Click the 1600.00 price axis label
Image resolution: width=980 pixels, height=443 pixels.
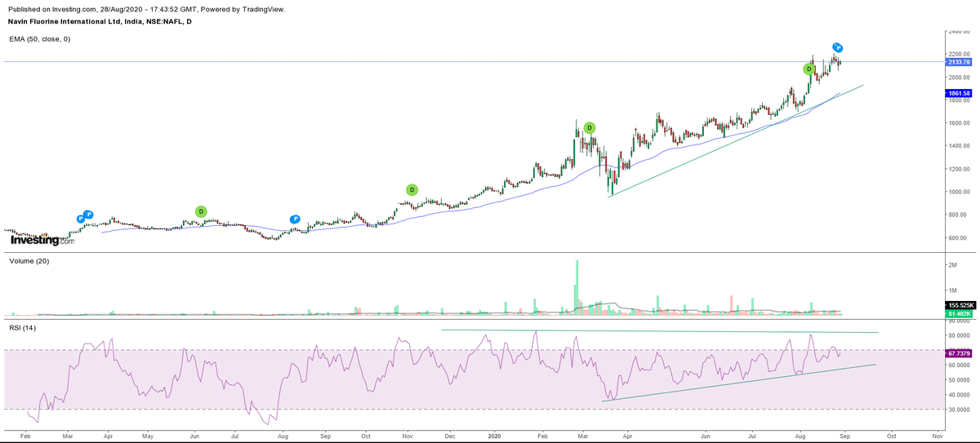(959, 123)
